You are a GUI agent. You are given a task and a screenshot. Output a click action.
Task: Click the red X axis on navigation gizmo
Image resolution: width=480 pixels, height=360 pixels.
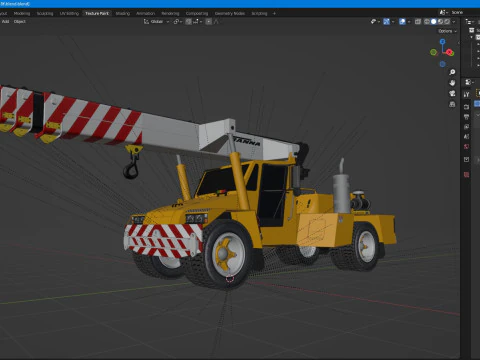pos(450,52)
